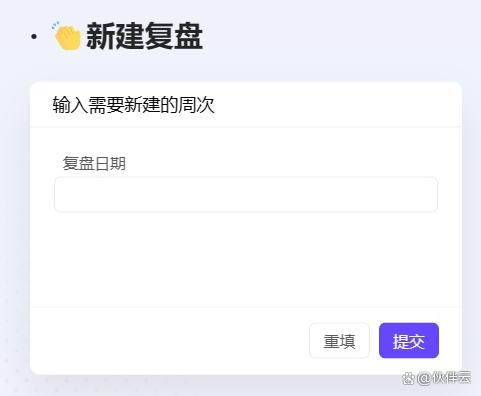Click the divider line above the footer buttons

[x=246, y=306]
